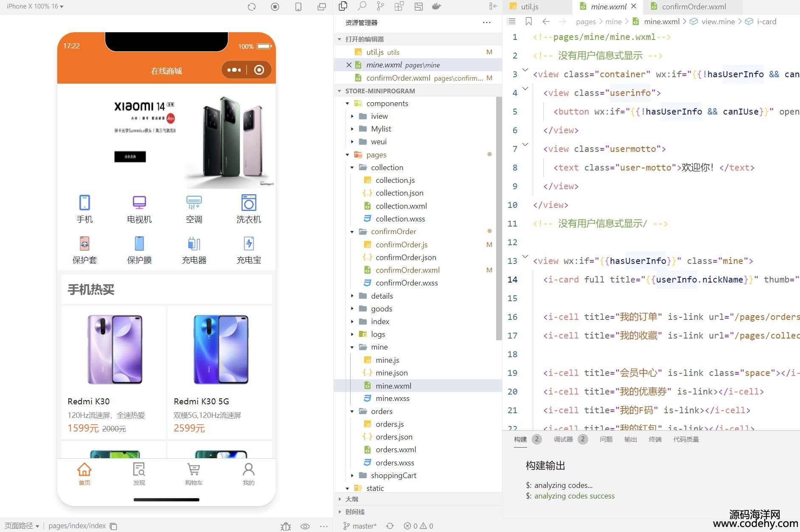
Task: Click the sync icon next to master branch
Action: [x=390, y=526]
